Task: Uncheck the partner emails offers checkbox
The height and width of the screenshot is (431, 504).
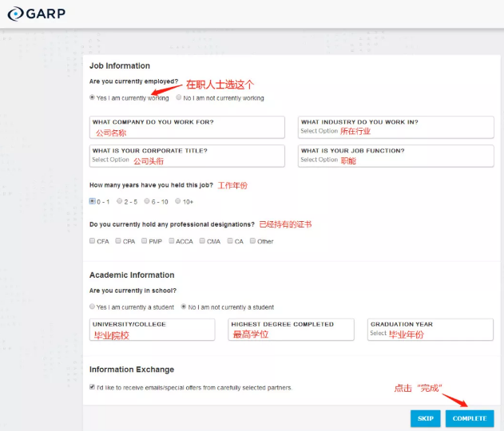Action: coord(93,387)
